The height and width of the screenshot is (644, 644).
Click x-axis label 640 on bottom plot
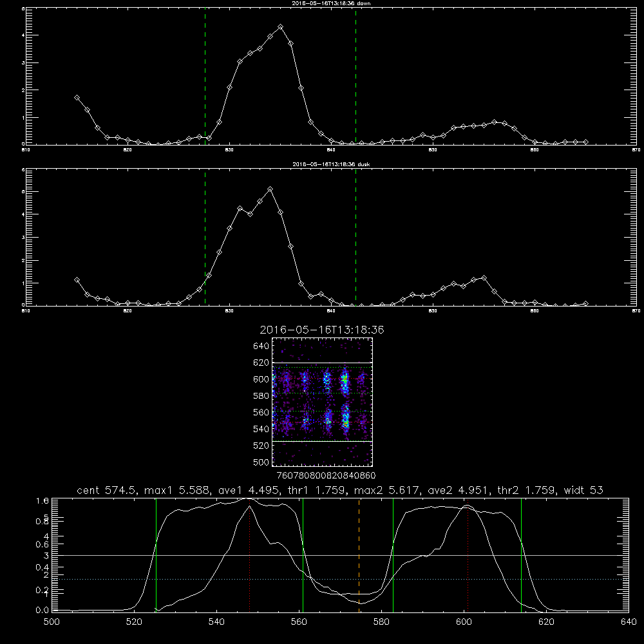pyautogui.click(x=629, y=621)
